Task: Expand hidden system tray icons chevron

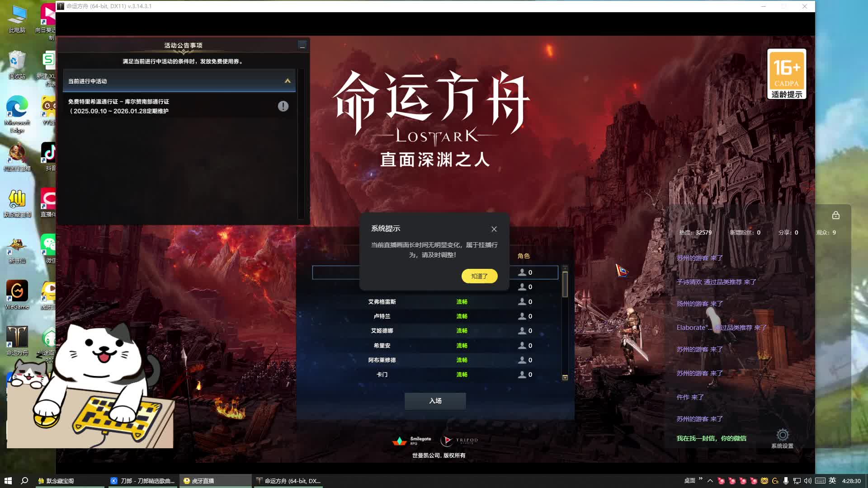Action: coord(710,481)
